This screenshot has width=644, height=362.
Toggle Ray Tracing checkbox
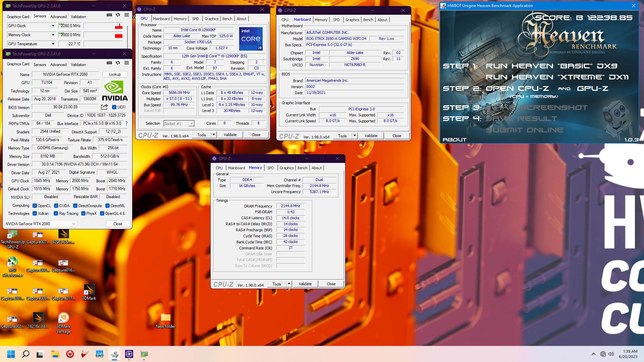56,214
